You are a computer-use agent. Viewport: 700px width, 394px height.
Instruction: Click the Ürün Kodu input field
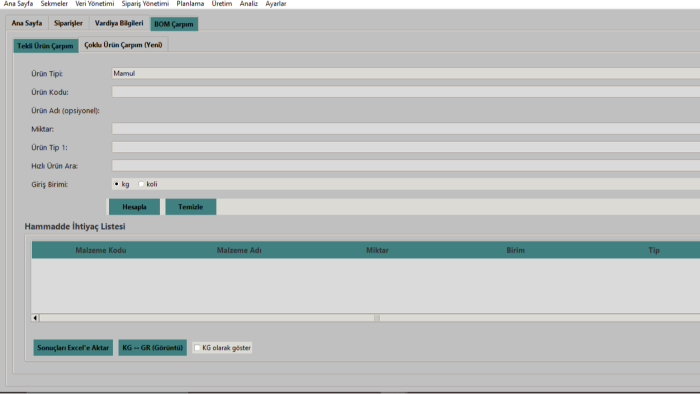[405, 92]
